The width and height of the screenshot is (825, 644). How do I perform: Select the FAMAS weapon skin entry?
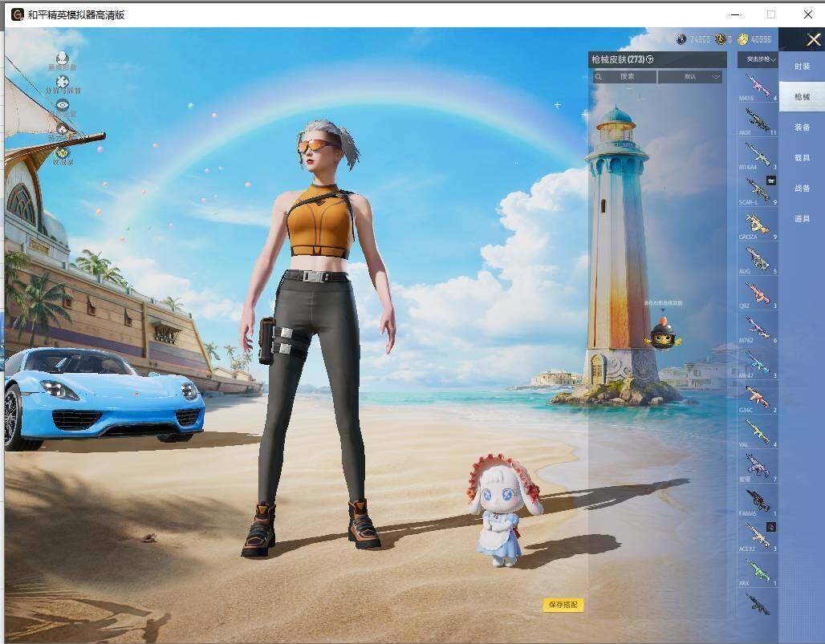point(758,502)
